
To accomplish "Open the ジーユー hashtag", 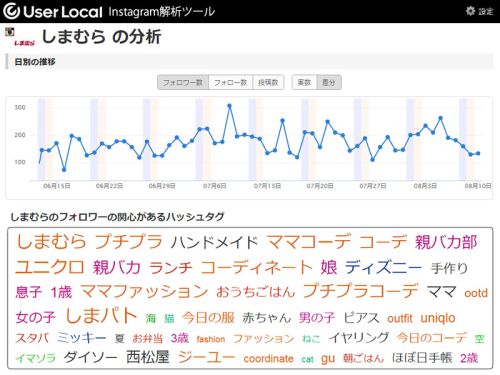I will click(x=207, y=357).
